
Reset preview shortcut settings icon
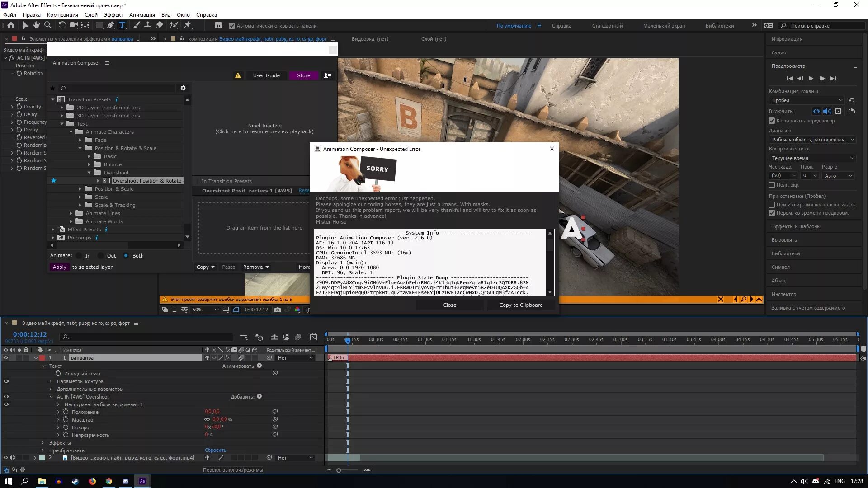pyautogui.click(x=852, y=100)
